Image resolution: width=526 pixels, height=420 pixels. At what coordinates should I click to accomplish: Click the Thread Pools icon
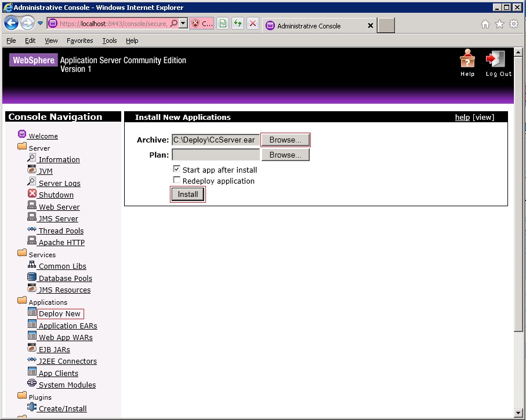coord(32,229)
